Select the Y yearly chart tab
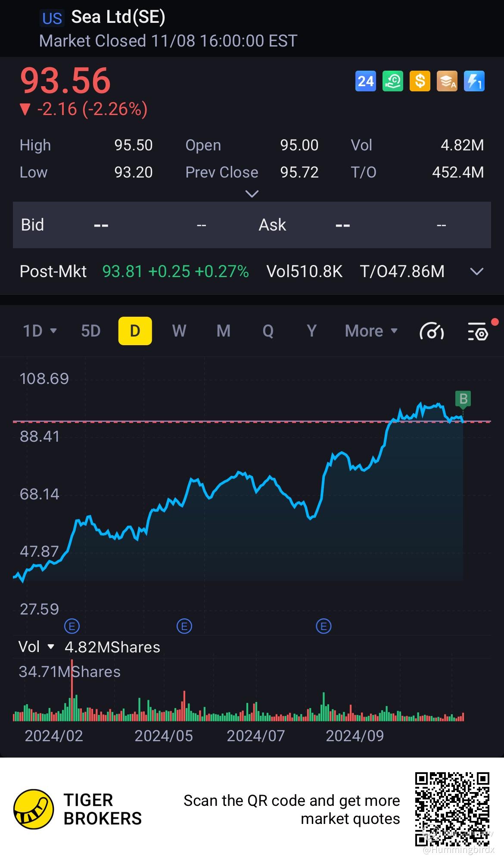 click(311, 331)
